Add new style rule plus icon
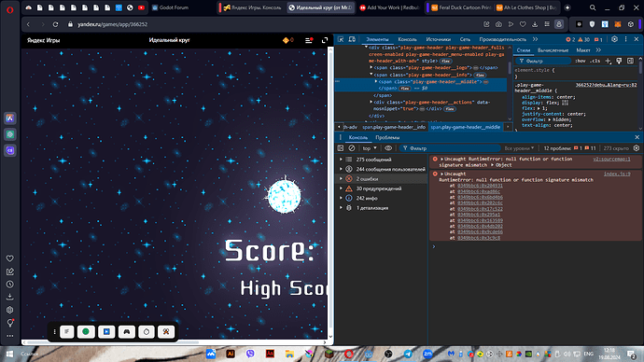Viewport: 644px width, 362px height. [x=609, y=62]
